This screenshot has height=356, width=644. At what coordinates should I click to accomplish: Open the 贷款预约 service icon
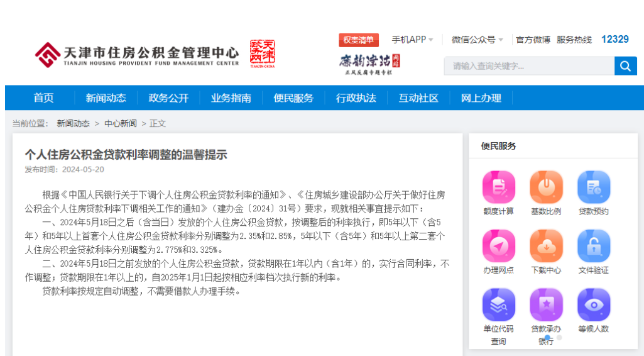594,187
